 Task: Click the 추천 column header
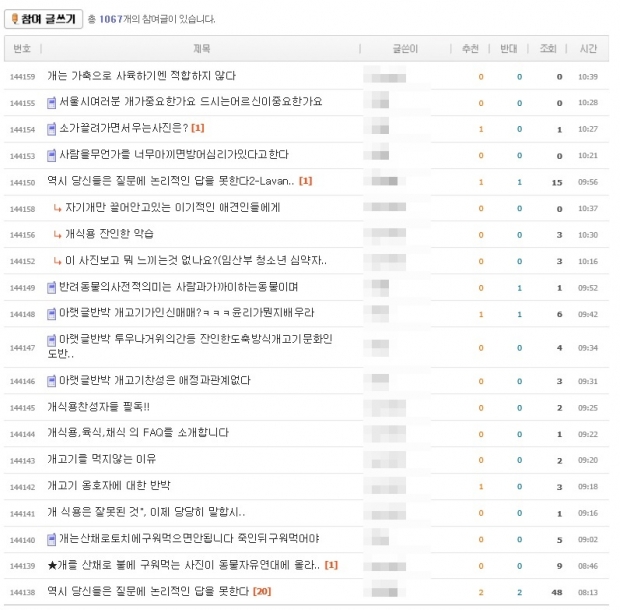point(471,49)
